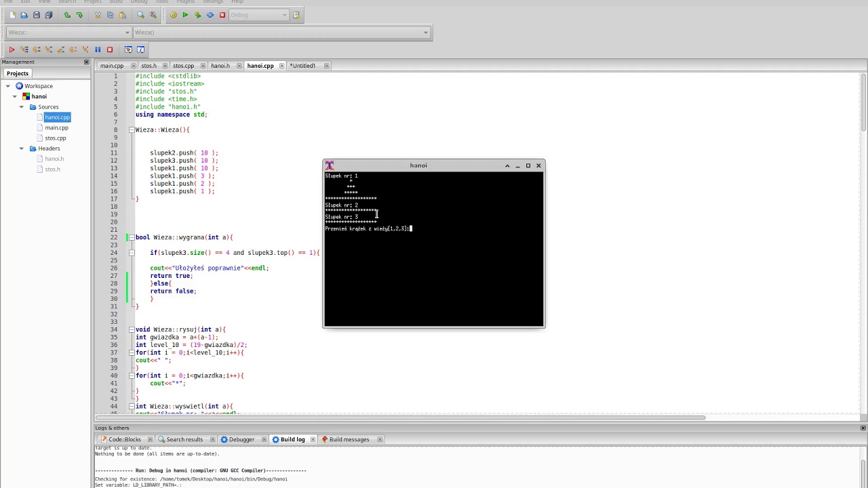Click the Find magnifier icon
This screenshot has height=488, width=868.
tap(141, 15)
